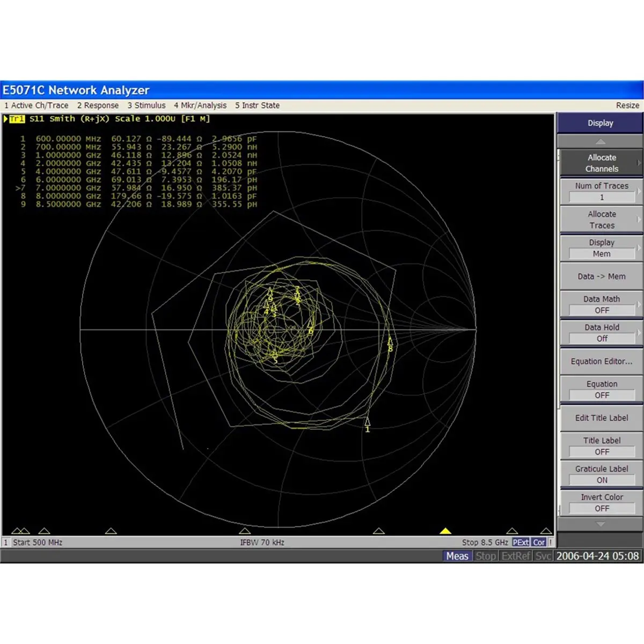This screenshot has width=644, height=644.
Task: Open the Instr State menu
Action: [x=257, y=106]
